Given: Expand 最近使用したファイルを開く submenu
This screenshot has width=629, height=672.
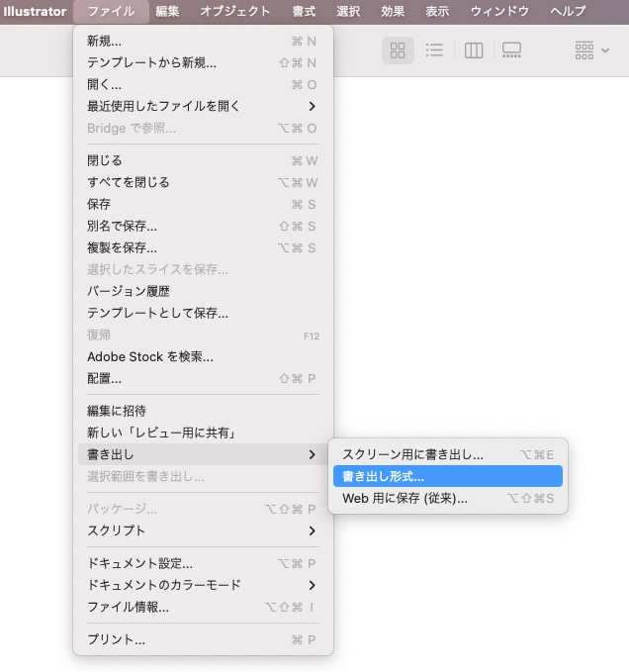Looking at the screenshot, I should click(x=203, y=106).
